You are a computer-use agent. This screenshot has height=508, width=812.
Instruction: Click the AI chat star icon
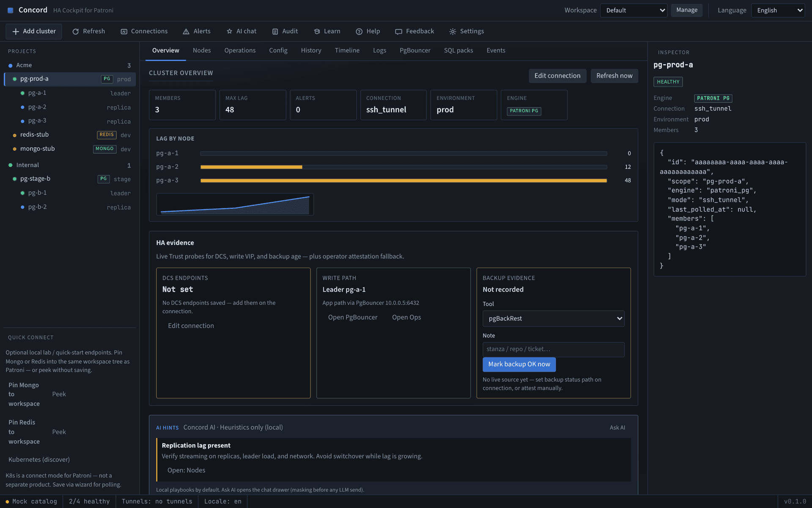click(229, 31)
